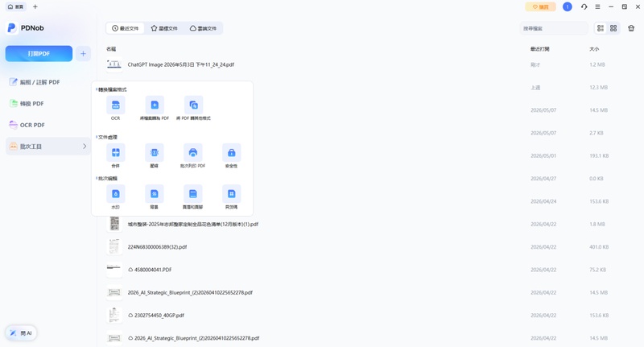Open Convert PDF (轉換 PDF) in sidebar
Image resolution: width=644 pixels, height=347 pixels.
[x=48, y=104]
